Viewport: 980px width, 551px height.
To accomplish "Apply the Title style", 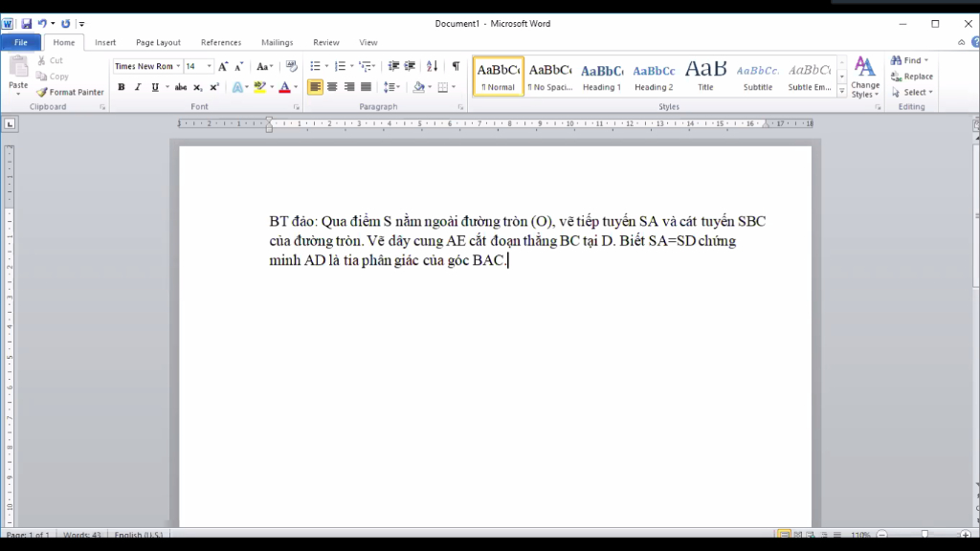I will pyautogui.click(x=705, y=77).
